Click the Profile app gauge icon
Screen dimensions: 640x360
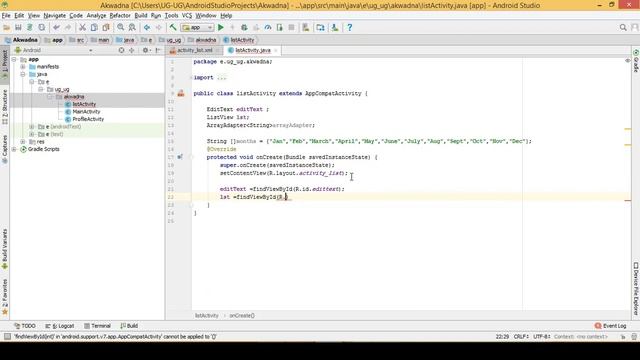(x=268, y=28)
